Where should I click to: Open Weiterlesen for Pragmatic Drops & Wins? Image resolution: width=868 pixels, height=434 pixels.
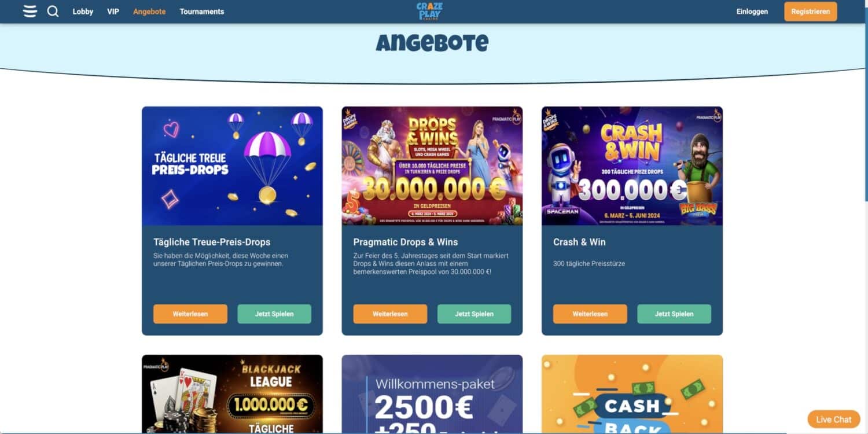click(x=390, y=314)
